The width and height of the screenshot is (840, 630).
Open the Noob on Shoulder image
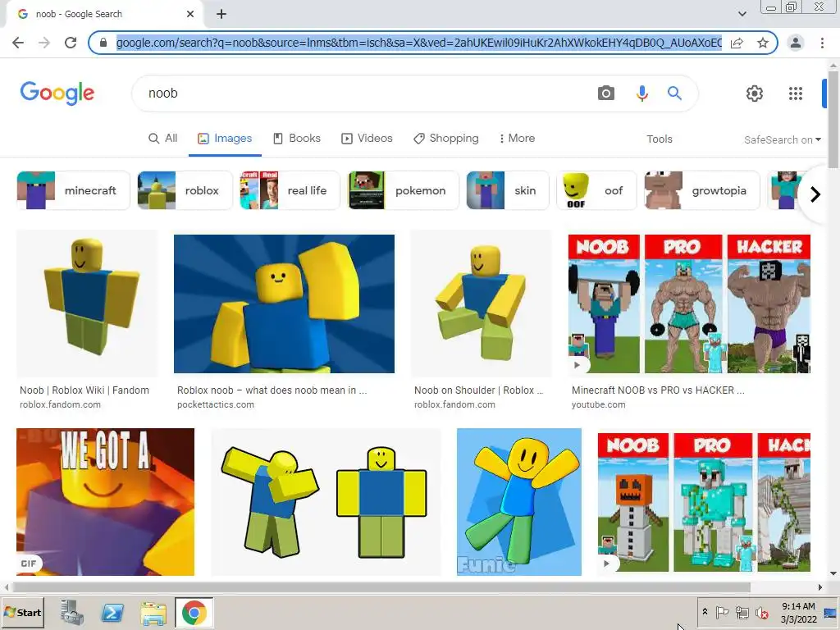tap(481, 304)
